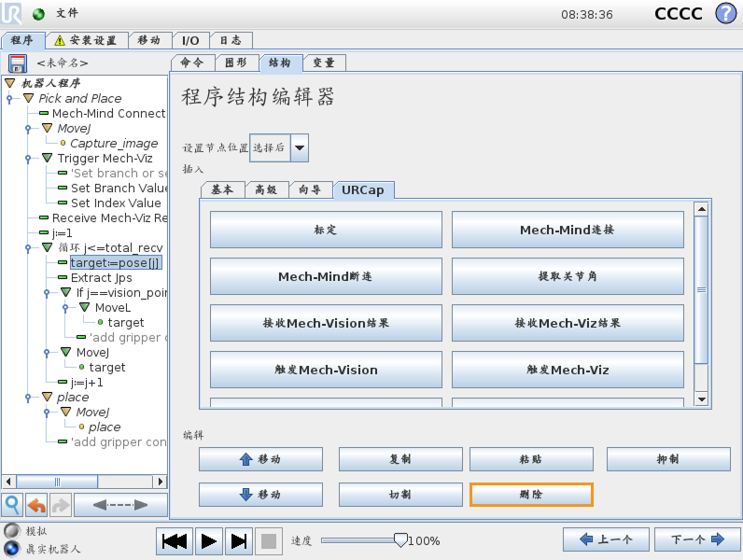Click the step forward button

(238, 540)
